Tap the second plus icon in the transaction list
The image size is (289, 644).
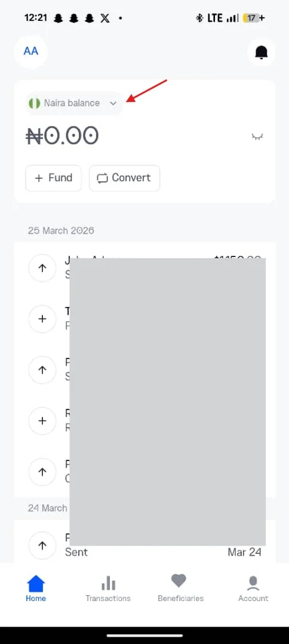pyautogui.click(x=42, y=420)
